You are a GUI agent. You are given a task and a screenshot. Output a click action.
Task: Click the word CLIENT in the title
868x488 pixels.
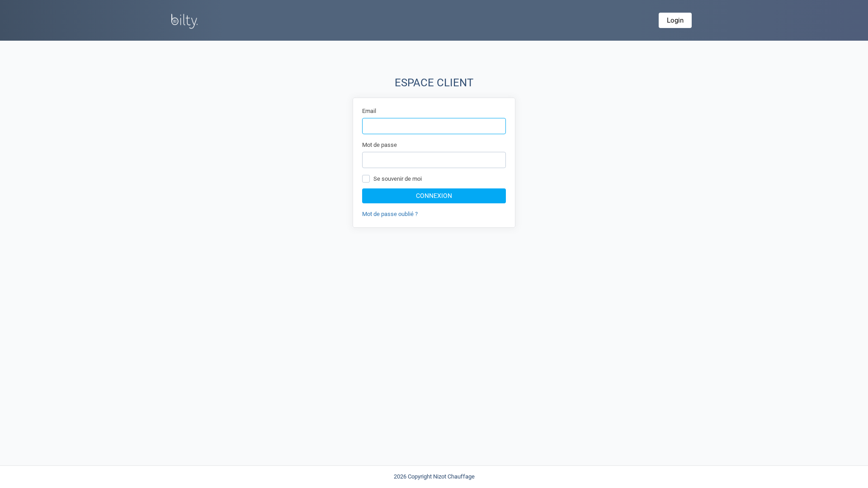click(455, 83)
